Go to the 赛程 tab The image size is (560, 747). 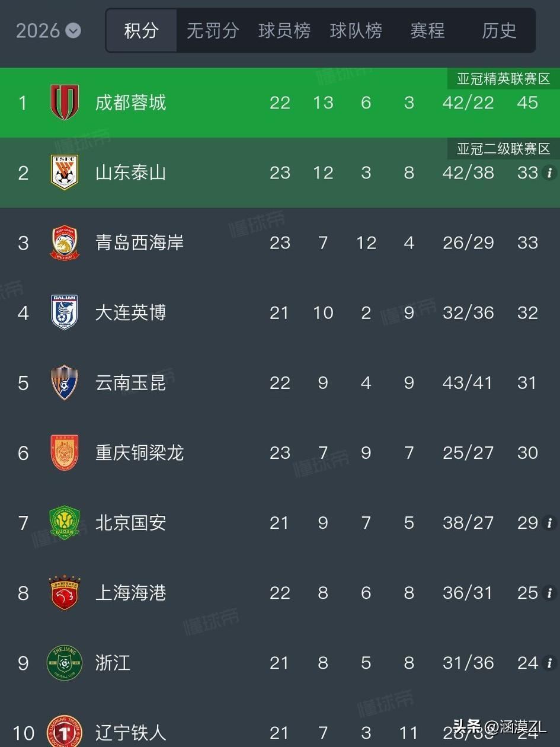pyautogui.click(x=427, y=30)
